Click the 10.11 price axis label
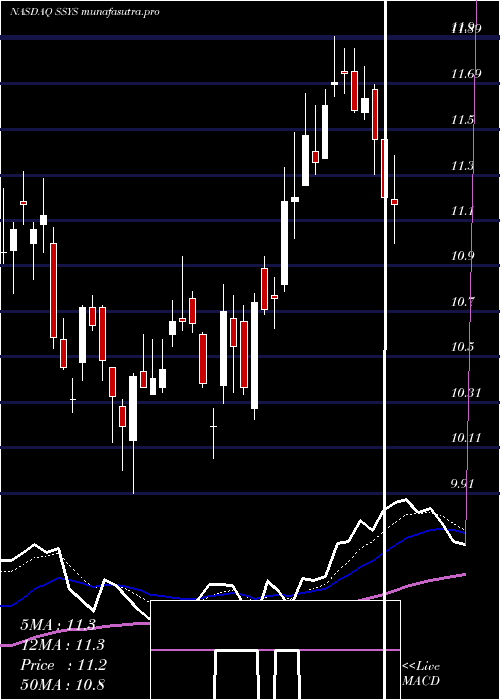Screen dimensions: 500x700 (465, 438)
